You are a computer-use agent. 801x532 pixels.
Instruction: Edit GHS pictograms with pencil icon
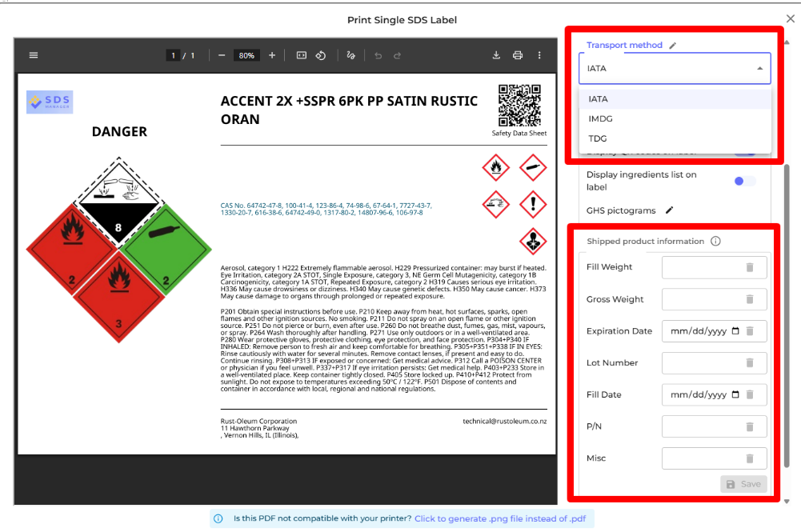coord(670,210)
